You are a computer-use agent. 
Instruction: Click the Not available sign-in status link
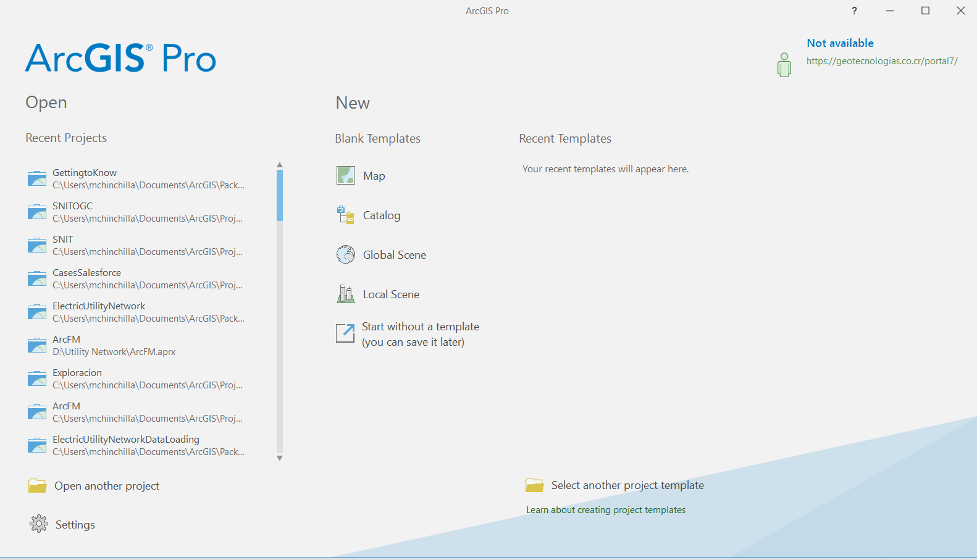(840, 43)
